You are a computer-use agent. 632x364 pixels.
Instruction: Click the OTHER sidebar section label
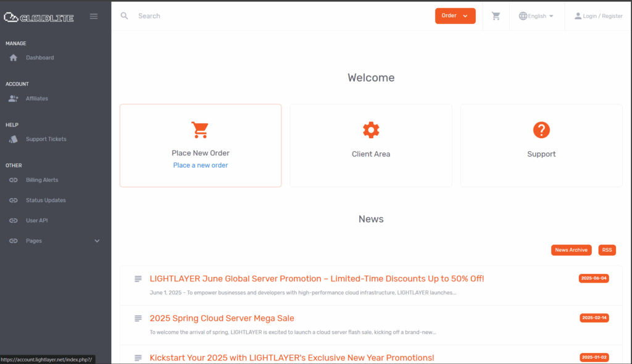14,165
